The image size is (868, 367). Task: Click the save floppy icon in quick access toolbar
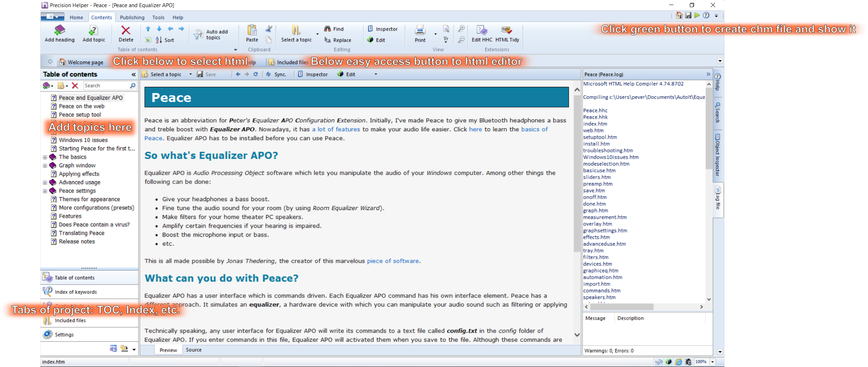(688, 15)
